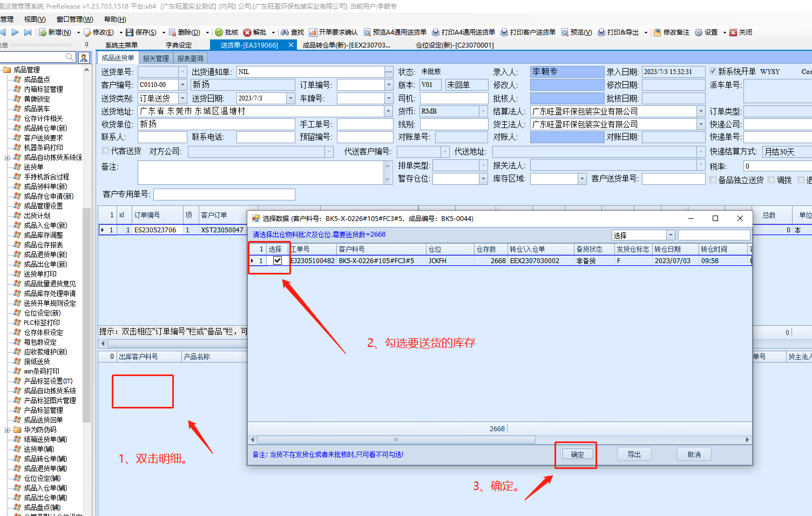Open the 视图(V) menu

tap(35, 19)
